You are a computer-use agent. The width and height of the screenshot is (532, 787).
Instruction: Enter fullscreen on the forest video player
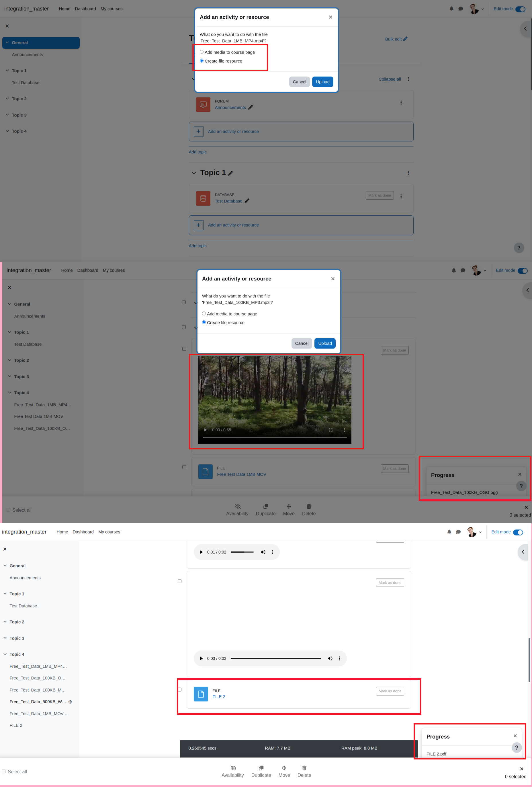(331, 430)
